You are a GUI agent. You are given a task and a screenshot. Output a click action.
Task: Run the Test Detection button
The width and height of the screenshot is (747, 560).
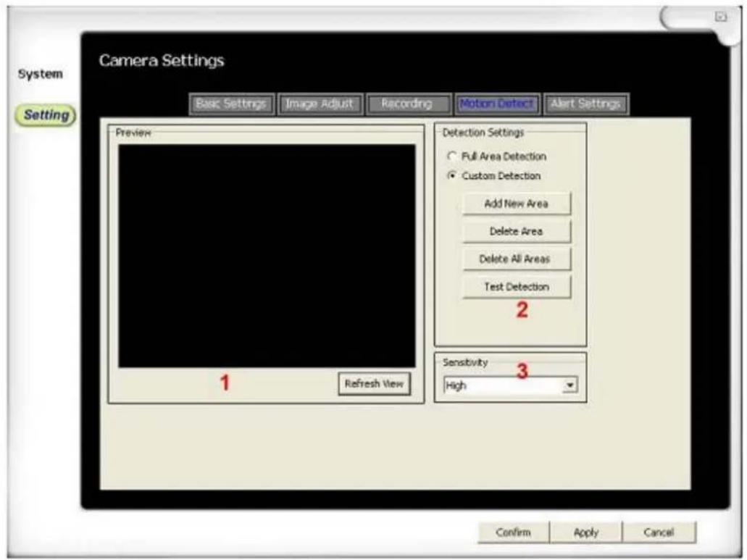coord(516,287)
